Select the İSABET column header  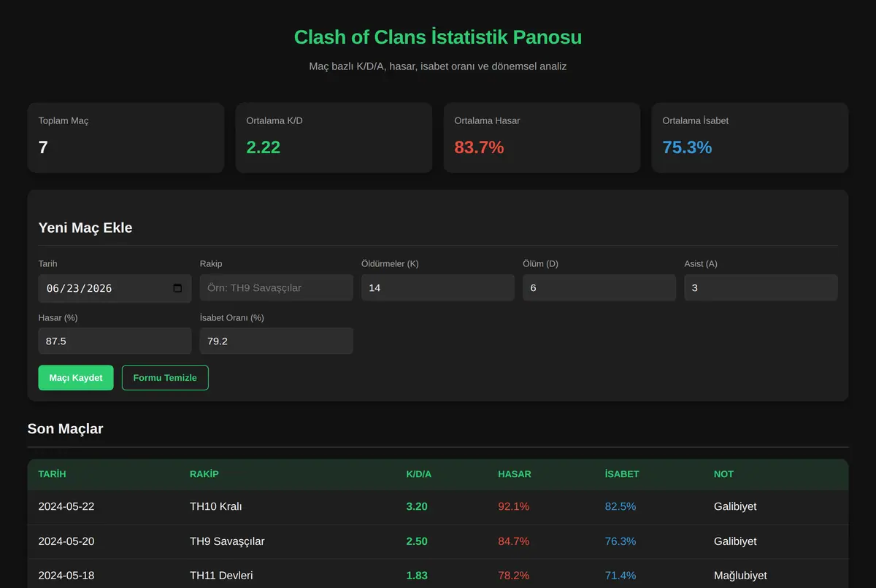coord(622,474)
